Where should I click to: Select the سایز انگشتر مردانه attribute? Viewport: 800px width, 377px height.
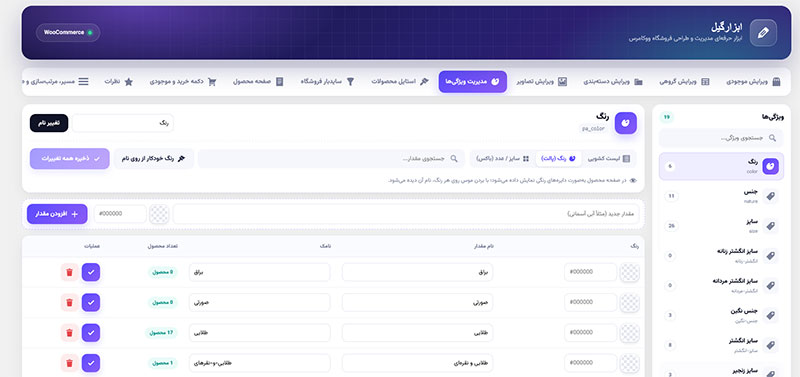[x=721, y=285]
